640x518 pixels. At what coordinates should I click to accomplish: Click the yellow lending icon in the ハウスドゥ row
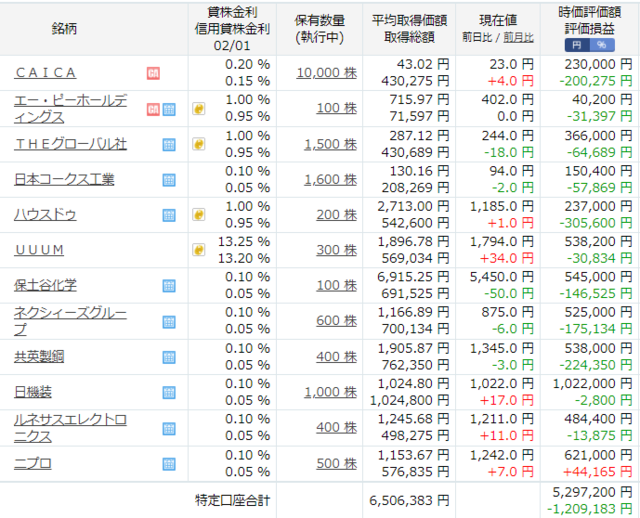click(199, 215)
